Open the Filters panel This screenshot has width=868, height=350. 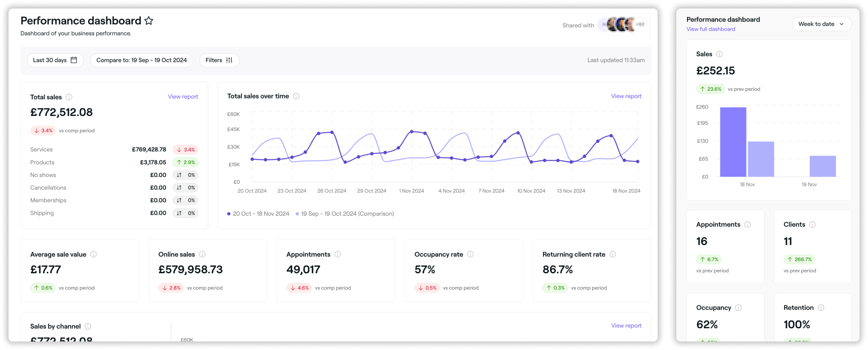(219, 60)
